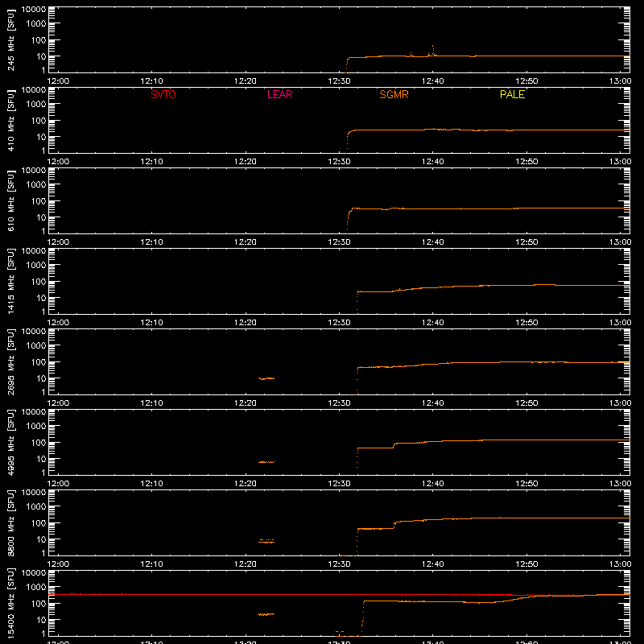Screen dimensions: 644x644
Task: Click the yellow PALE station label
Action: click(x=512, y=94)
